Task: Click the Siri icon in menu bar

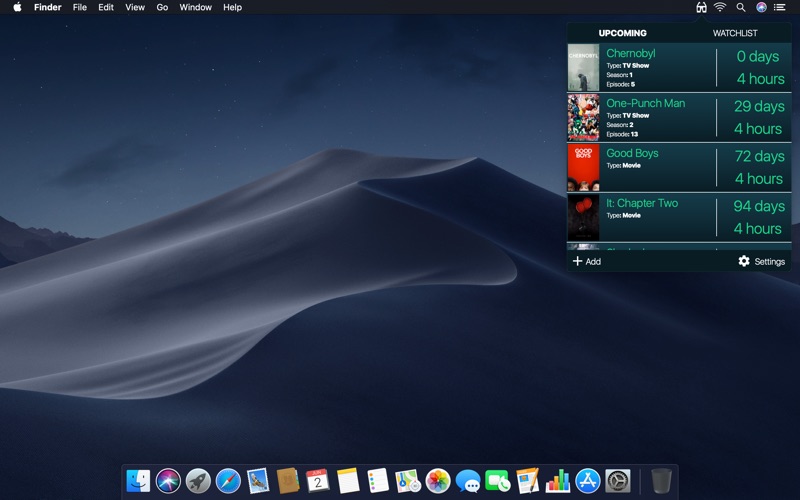Action: tap(761, 7)
